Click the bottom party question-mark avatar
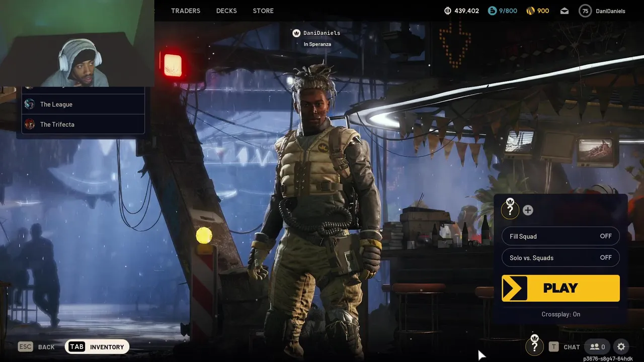Viewport: 644px width, 362px height. [x=534, y=345]
